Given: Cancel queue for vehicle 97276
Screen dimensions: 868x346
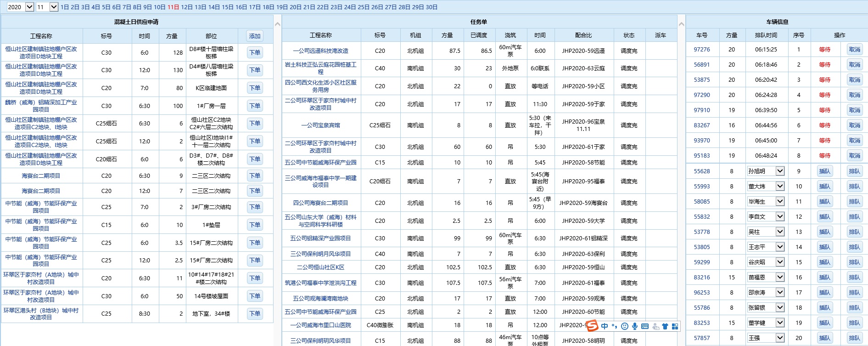Looking at the screenshot, I should (x=854, y=50).
